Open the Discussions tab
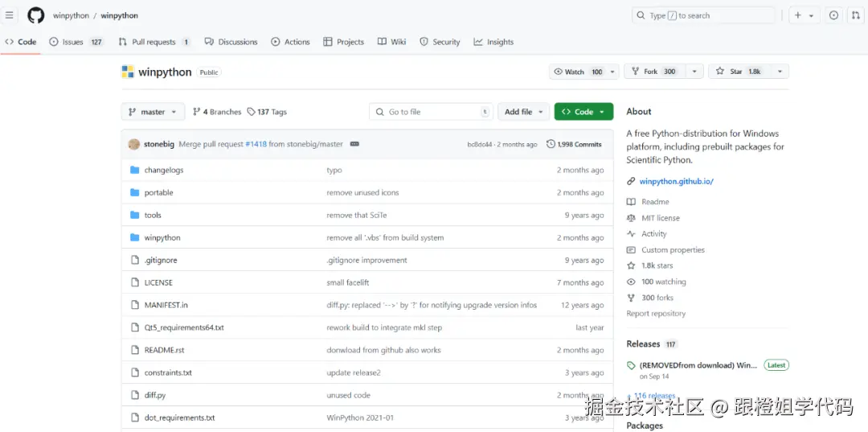868x432 pixels. (231, 42)
